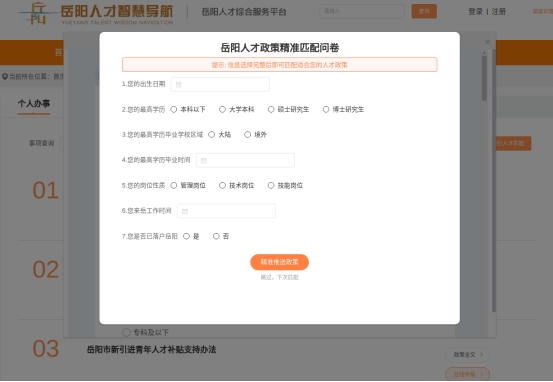Open 政策全文 for policy 03
The height and width of the screenshot is (382, 553).
point(468,354)
